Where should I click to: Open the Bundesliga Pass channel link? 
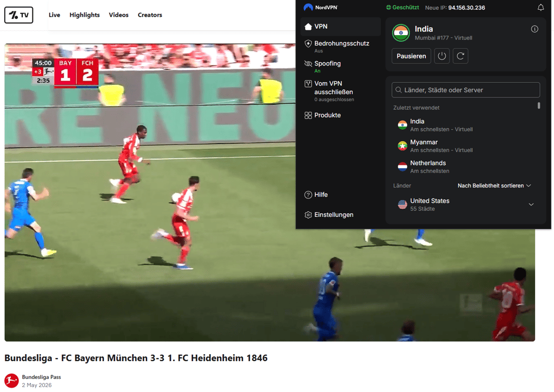click(x=41, y=377)
